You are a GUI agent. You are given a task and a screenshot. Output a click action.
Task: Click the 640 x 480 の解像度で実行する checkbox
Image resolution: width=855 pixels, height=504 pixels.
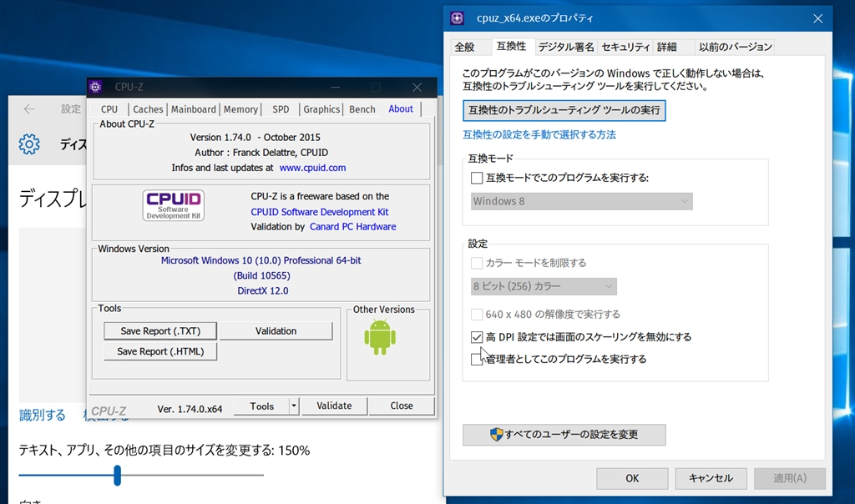(477, 315)
